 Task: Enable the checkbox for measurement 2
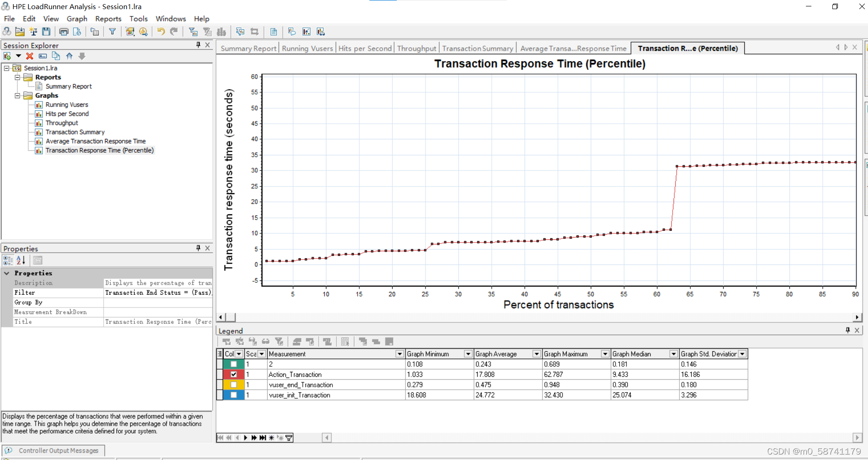pyautogui.click(x=234, y=364)
